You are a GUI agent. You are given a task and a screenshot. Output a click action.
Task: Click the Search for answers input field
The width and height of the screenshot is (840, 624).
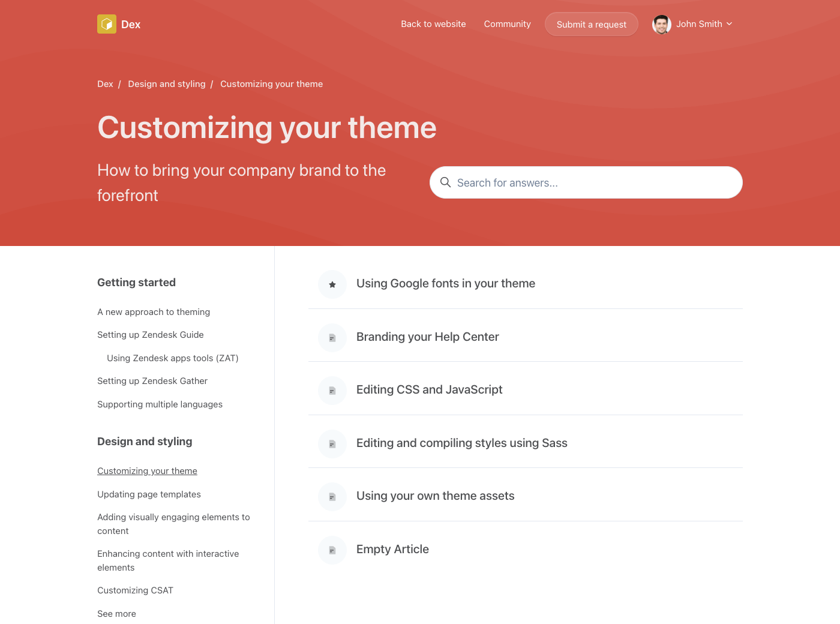(594, 182)
